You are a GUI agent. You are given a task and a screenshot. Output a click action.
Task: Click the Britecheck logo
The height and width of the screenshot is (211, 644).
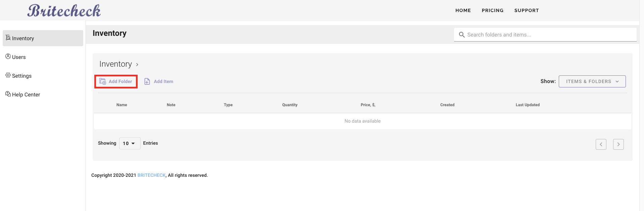tap(64, 11)
